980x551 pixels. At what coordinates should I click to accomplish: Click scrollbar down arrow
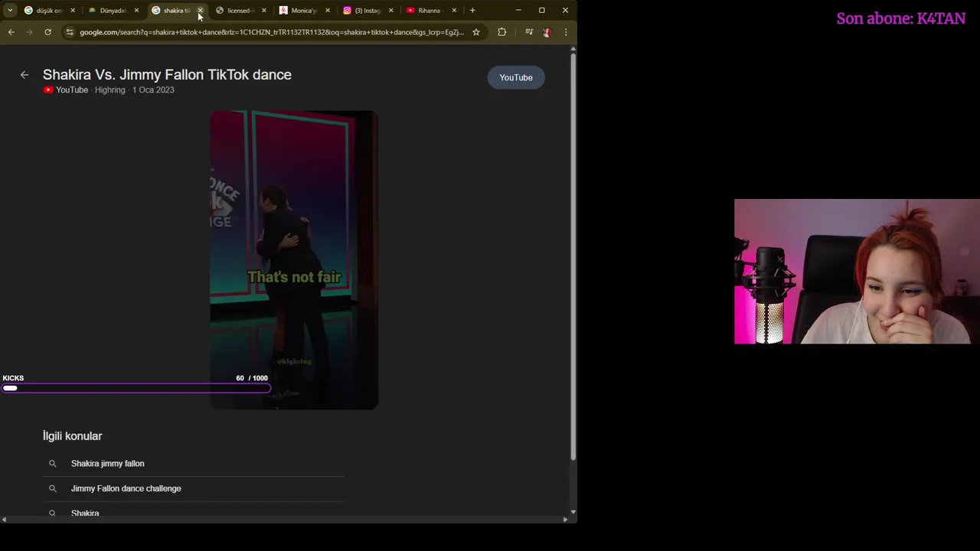point(573,512)
